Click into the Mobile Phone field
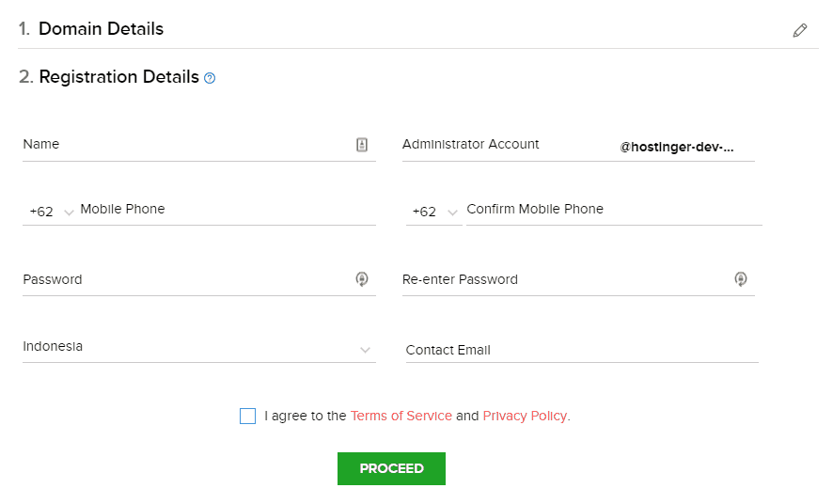The image size is (833, 504). (x=228, y=211)
